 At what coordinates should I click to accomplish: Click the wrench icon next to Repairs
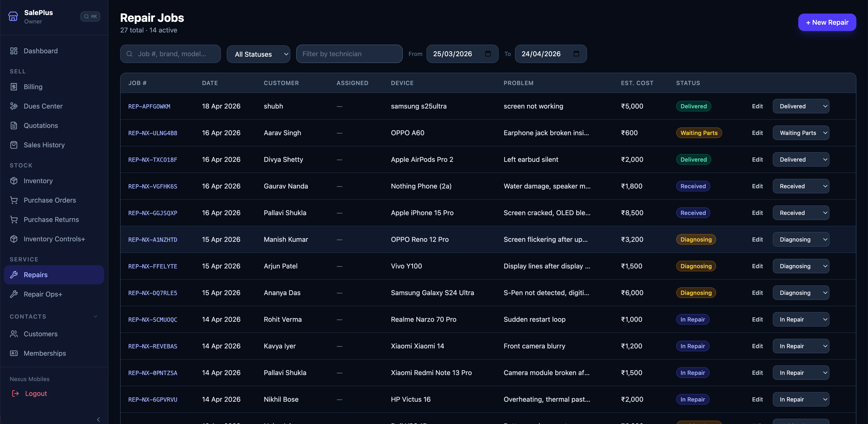(x=14, y=275)
